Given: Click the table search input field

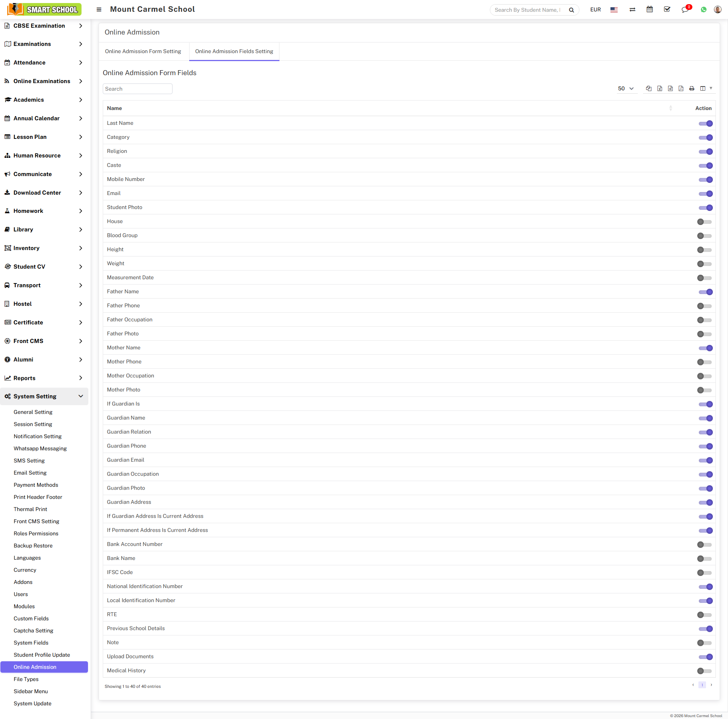Looking at the screenshot, I should (x=137, y=88).
